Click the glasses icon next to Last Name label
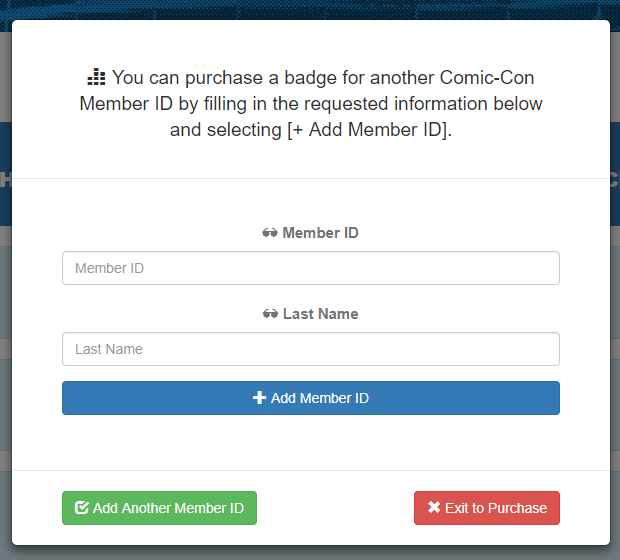 [270, 314]
